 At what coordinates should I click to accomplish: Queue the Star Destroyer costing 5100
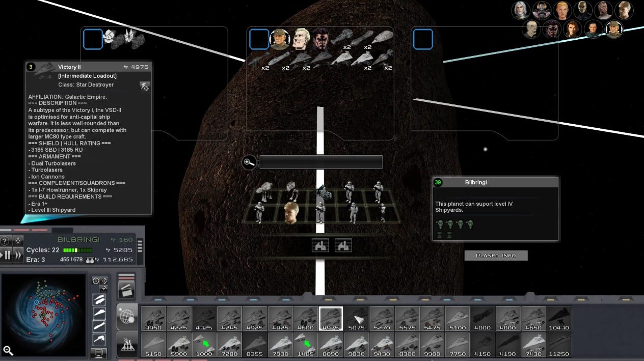(458, 319)
